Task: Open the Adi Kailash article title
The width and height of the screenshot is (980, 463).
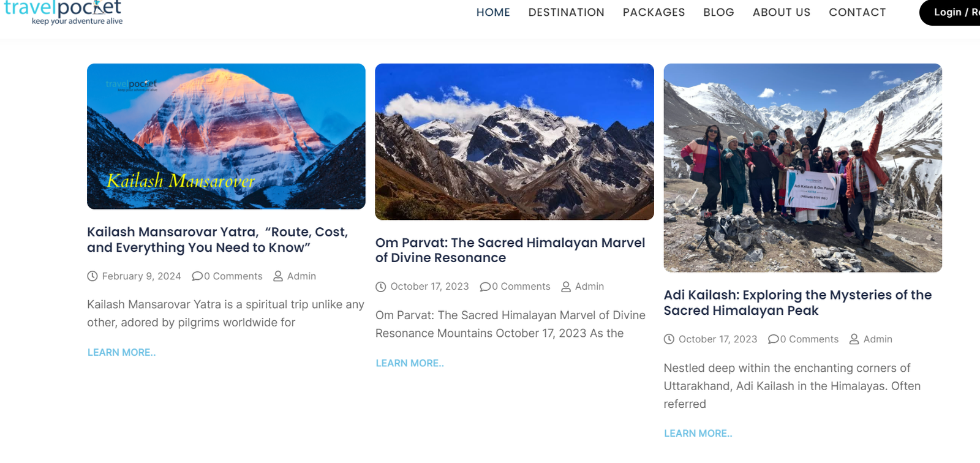Action: pyautogui.click(x=797, y=303)
